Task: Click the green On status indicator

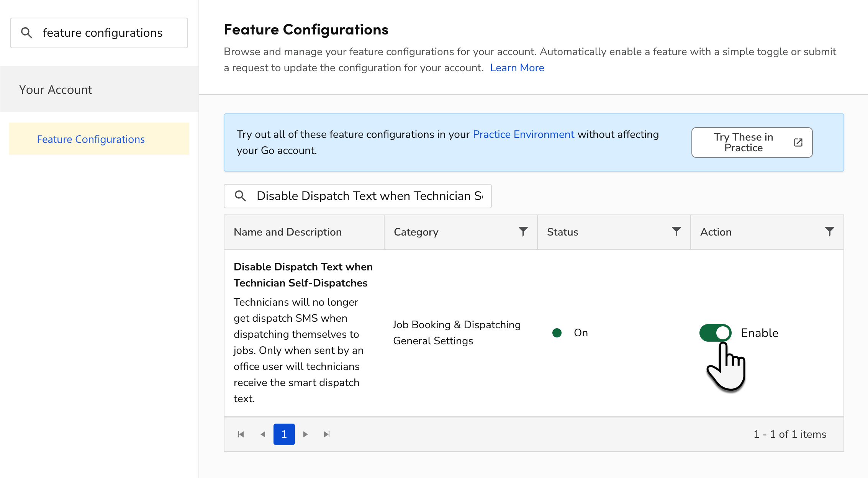Action: point(558,333)
